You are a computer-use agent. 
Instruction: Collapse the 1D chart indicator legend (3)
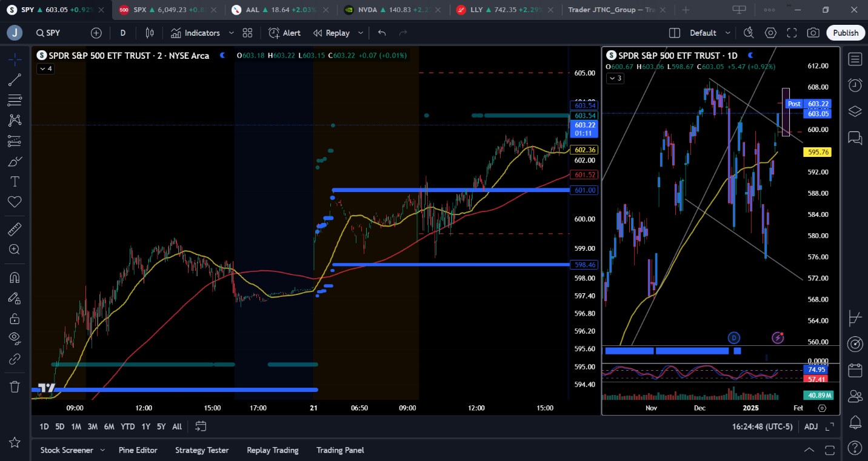pyautogui.click(x=615, y=78)
